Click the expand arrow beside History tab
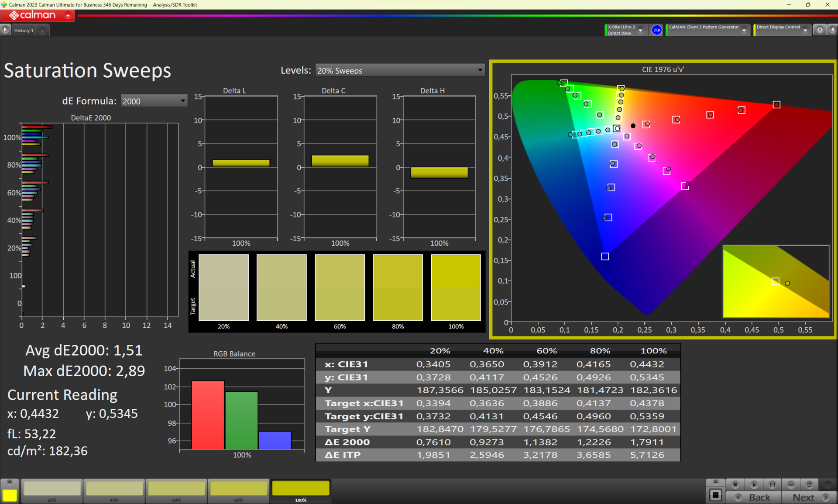 click(x=5, y=30)
